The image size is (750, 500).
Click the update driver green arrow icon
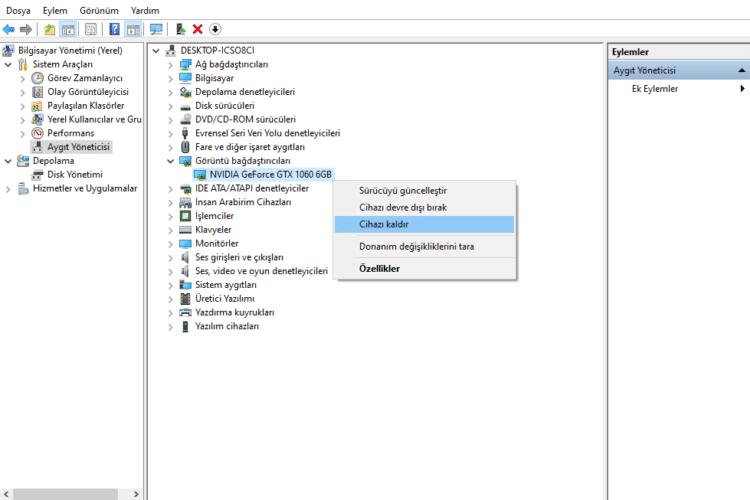(181, 29)
